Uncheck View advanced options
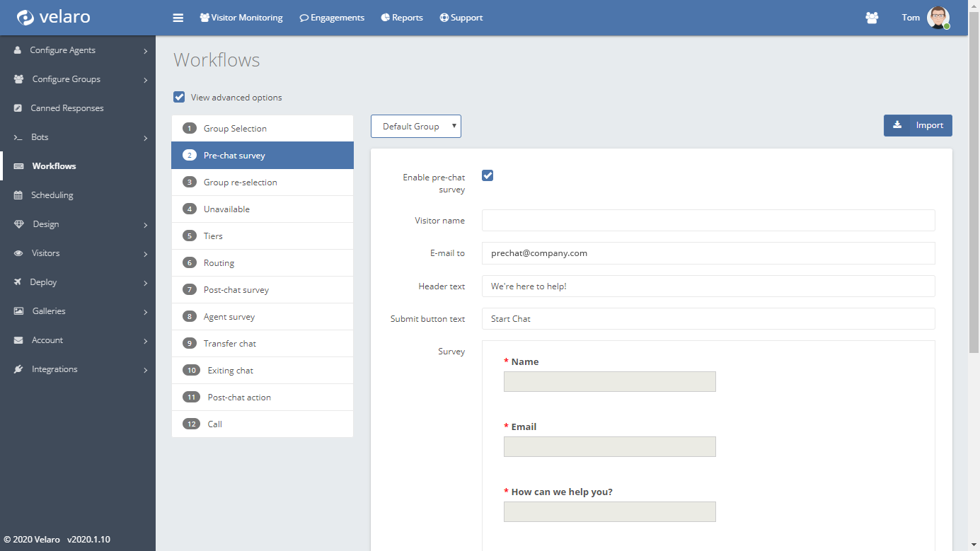980x551 pixels. (179, 97)
